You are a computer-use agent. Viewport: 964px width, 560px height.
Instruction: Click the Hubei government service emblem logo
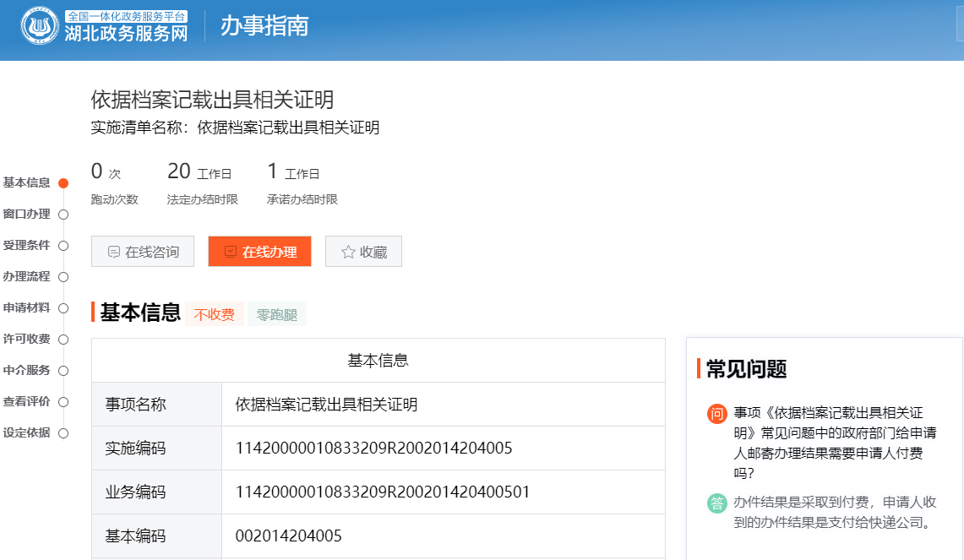(40, 26)
